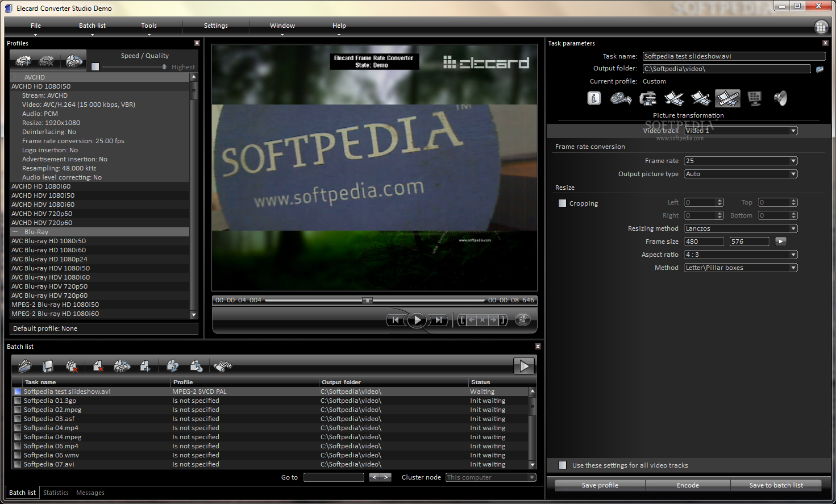
Task: Save the batch list via floppy icon
Action: click(x=48, y=366)
